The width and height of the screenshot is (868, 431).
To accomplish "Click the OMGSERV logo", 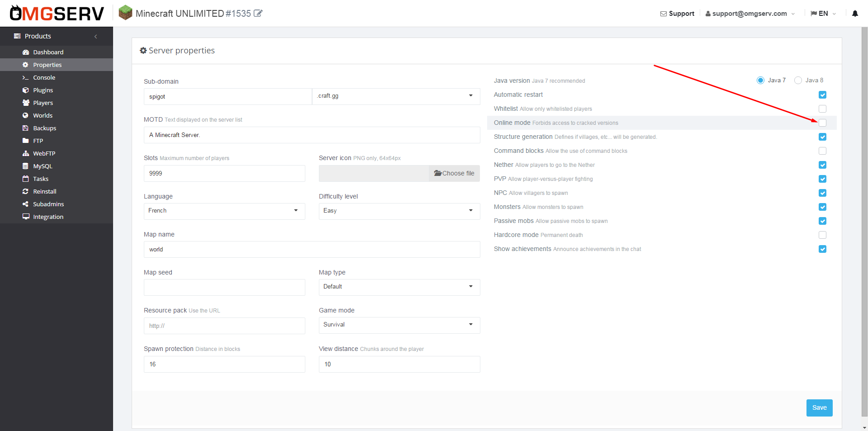I will coord(57,14).
